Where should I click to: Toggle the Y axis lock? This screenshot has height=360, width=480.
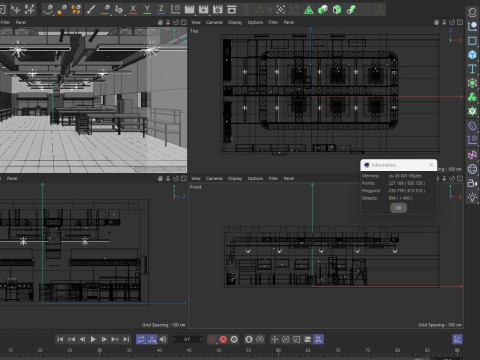147,9
